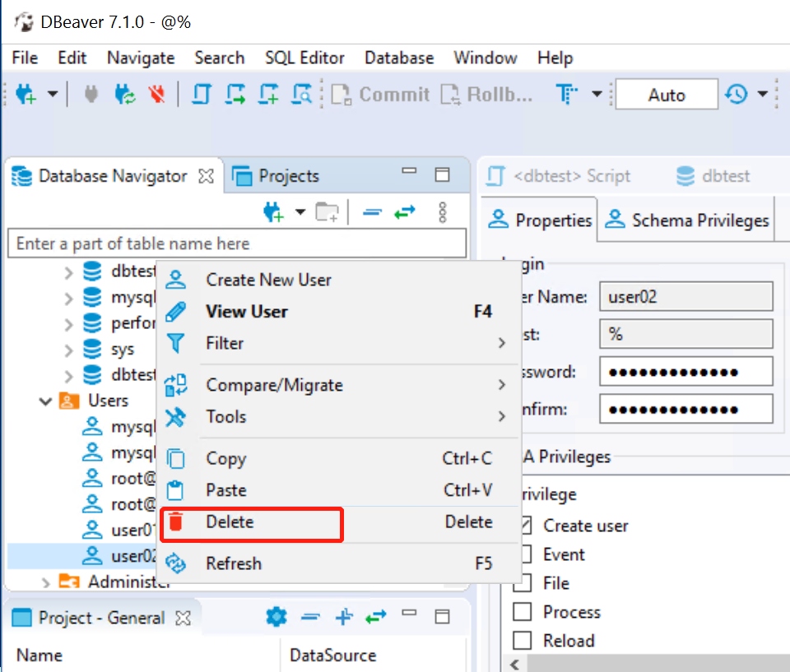Click the Link with Editor arrows in Navigator
Screen dimensions: 790x672
404,212
